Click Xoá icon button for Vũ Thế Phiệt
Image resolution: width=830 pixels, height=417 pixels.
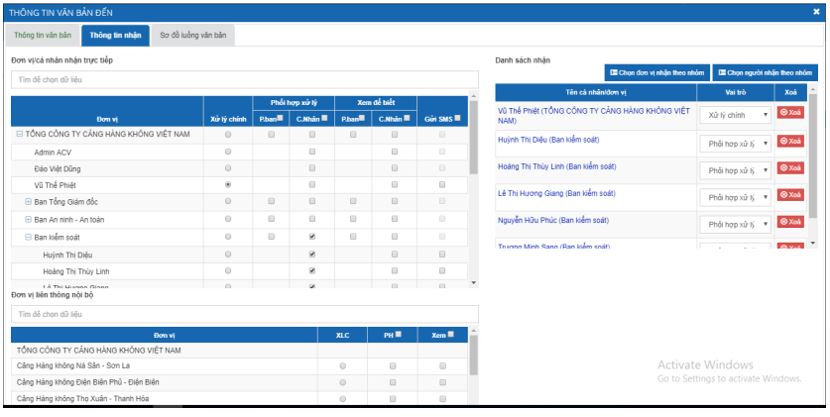(790, 115)
